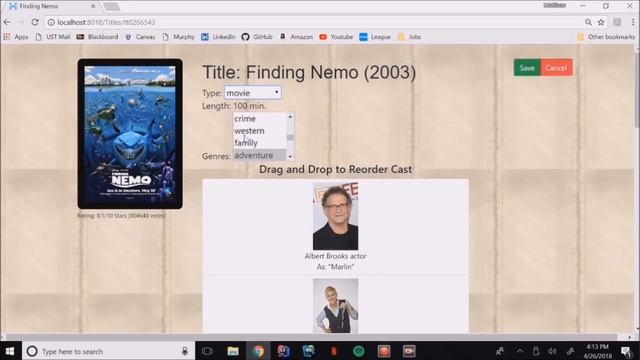The height and width of the screenshot is (360, 640).
Task: Expand the Other bookmarks folder
Action: 606,37
